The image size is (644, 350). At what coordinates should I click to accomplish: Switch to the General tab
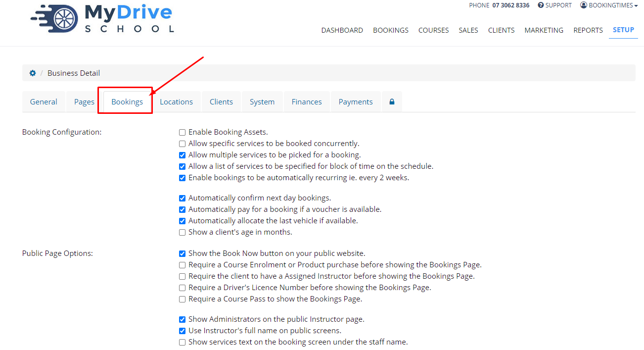(44, 101)
